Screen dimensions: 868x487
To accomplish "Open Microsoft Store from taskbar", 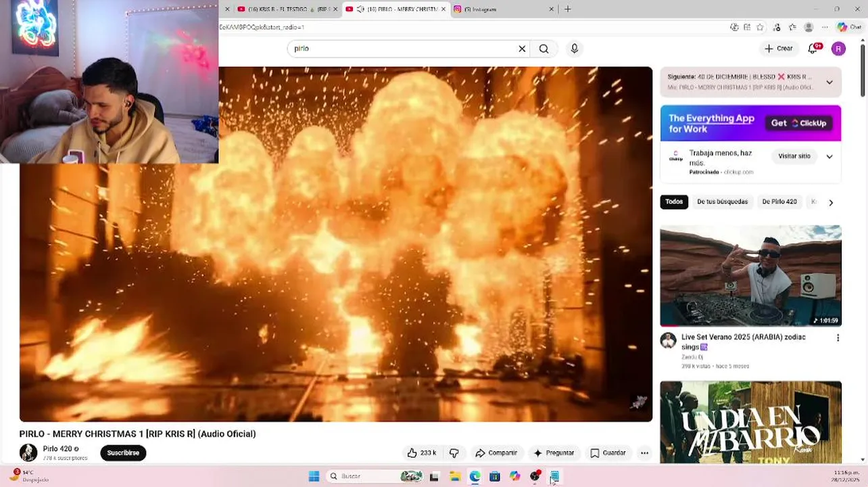I will pos(495,476).
